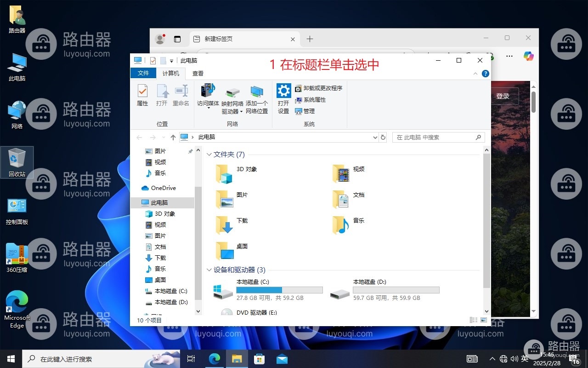Switch to the 查看 ribbon tab
The height and width of the screenshot is (368, 588).
[x=198, y=73]
